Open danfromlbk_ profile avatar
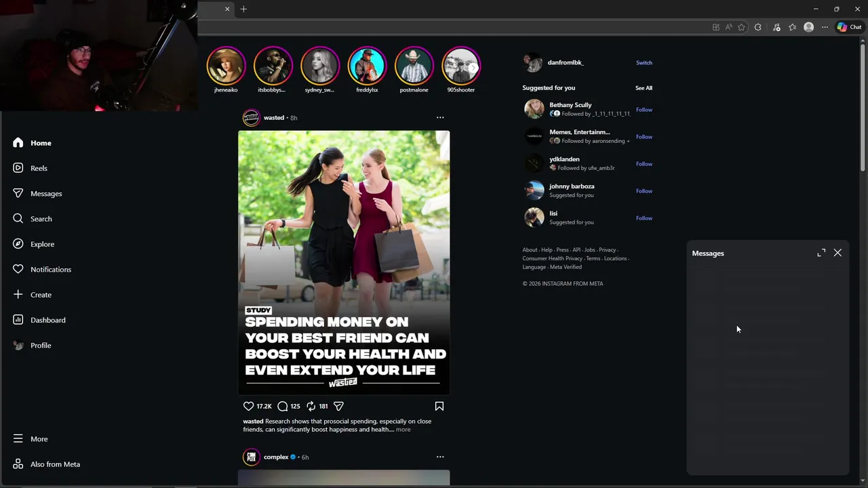Image resolution: width=868 pixels, height=488 pixels. [533, 62]
